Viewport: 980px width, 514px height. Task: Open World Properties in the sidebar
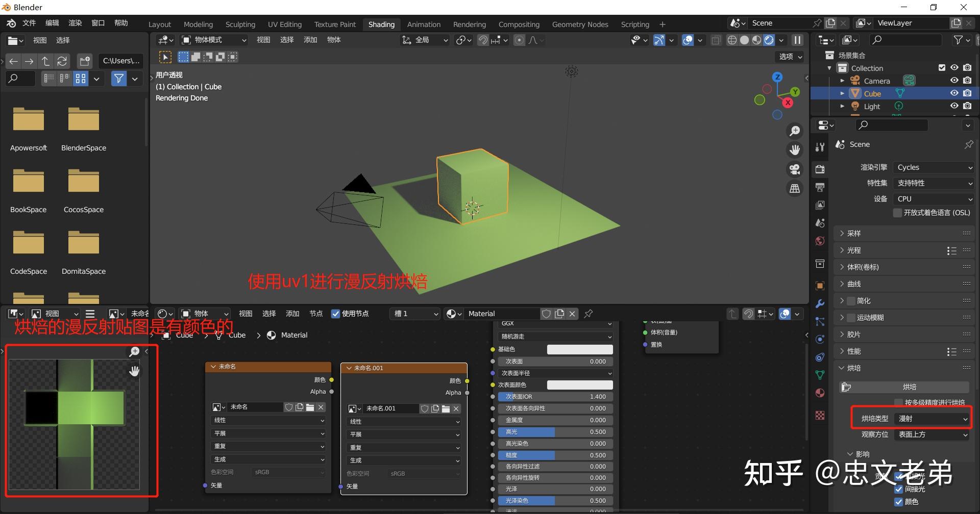(x=820, y=241)
